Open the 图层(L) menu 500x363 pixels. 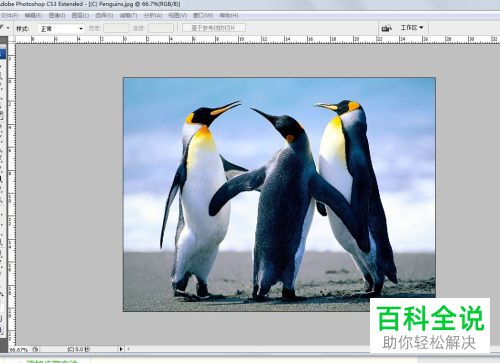[x=80, y=15]
